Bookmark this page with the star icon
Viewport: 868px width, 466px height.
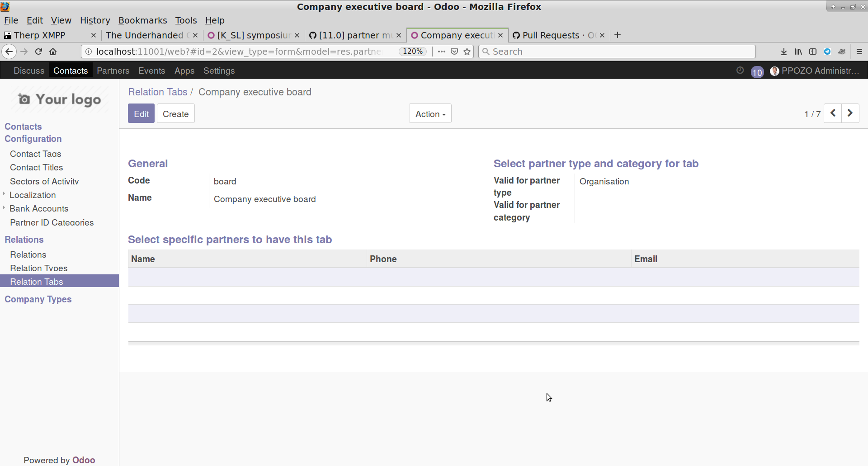(x=467, y=52)
